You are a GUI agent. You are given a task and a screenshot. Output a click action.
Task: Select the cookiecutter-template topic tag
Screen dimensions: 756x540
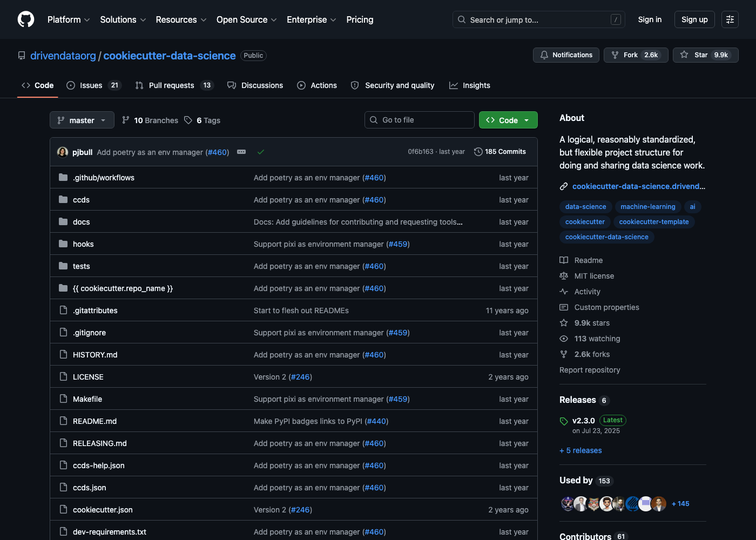click(x=654, y=222)
